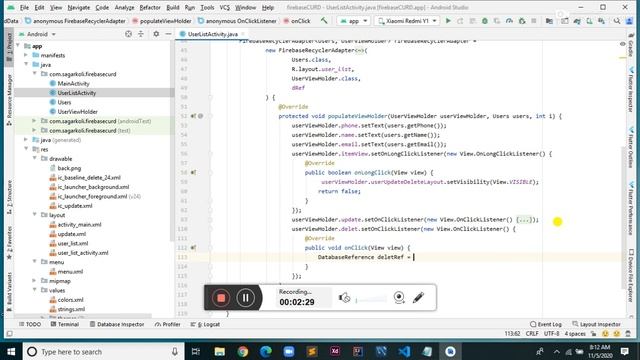The height and width of the screenshot is (360, 640).
Task: Click the recorder webcam icon
Action: tap(399, 297)
